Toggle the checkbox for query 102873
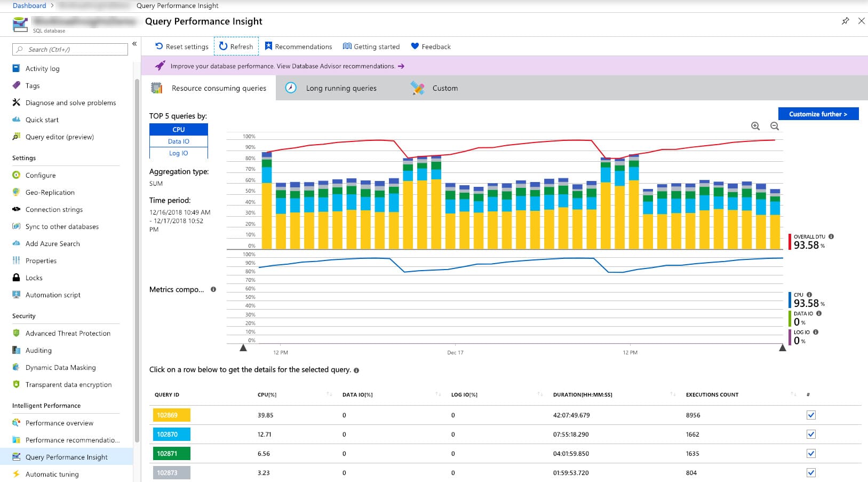This screenshot has width=868, height=482. [810, 472]
